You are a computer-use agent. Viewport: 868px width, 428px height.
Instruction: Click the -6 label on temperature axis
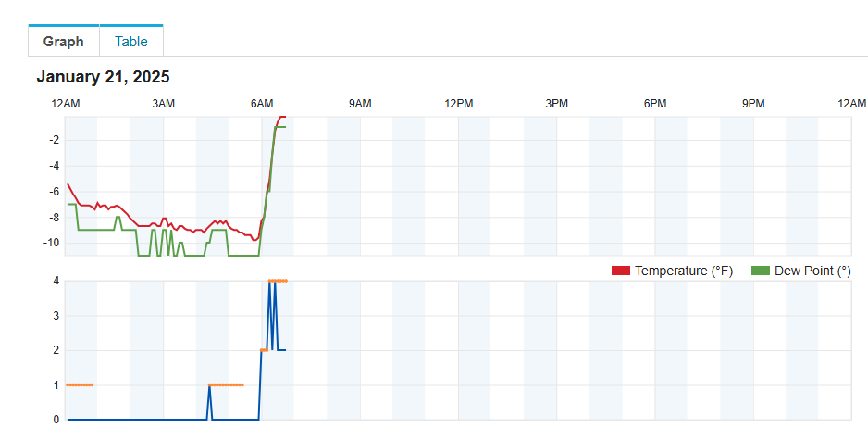(54, 192)
